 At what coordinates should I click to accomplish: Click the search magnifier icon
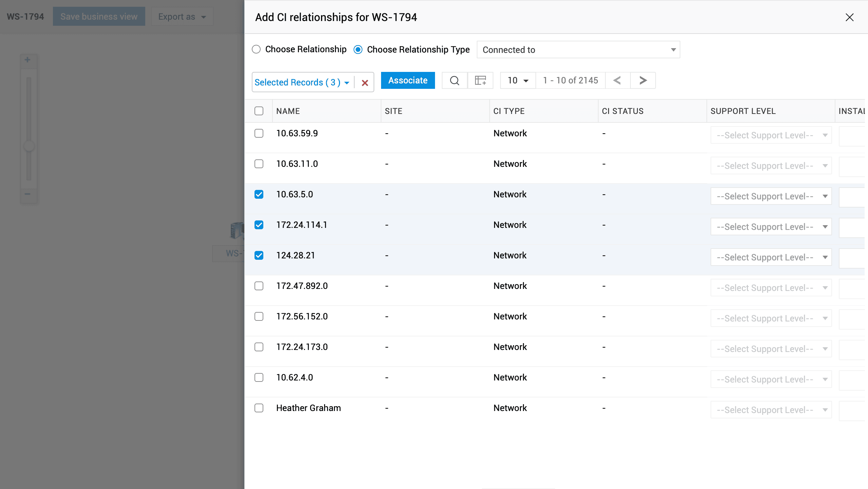[x=454, y=81]
